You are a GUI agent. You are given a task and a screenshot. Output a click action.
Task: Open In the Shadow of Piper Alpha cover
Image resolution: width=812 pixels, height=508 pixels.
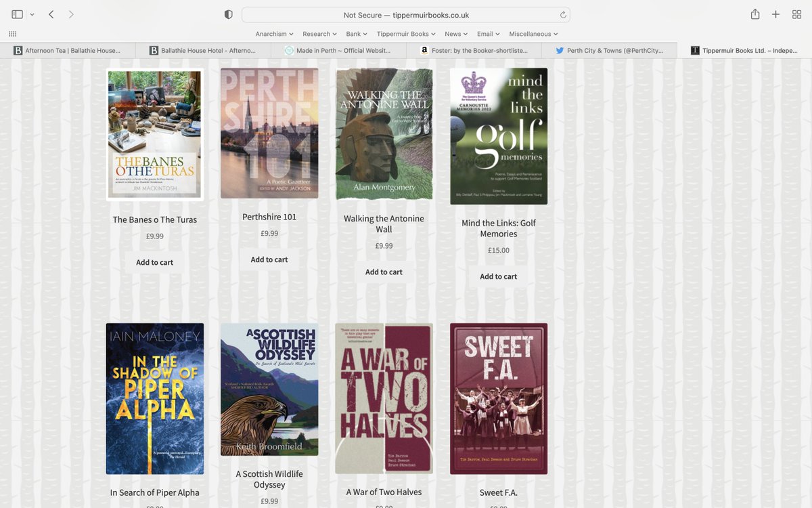click(x=155, y=399)
